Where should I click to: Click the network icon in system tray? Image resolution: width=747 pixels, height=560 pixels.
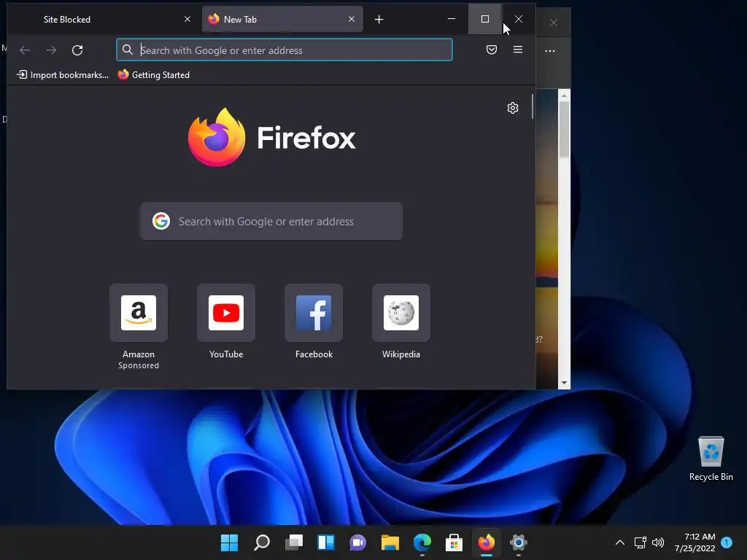click(x=640, y=542)
